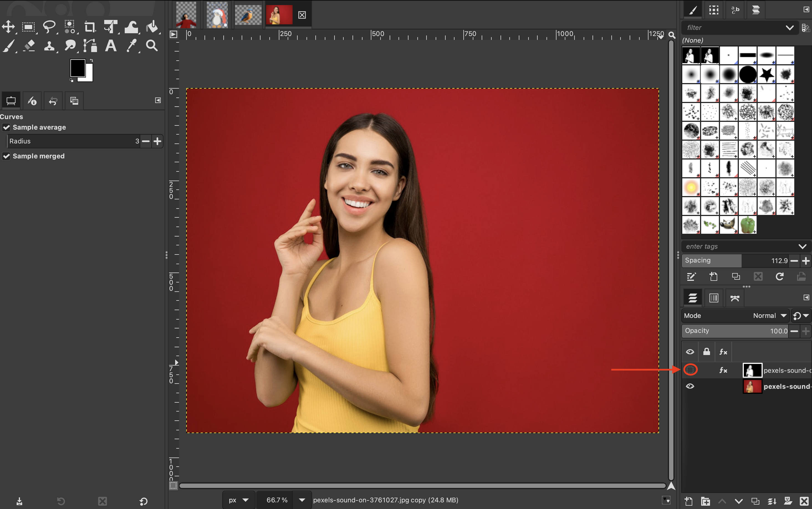
Task: Select the Text tool
Action: click(111, 46)
